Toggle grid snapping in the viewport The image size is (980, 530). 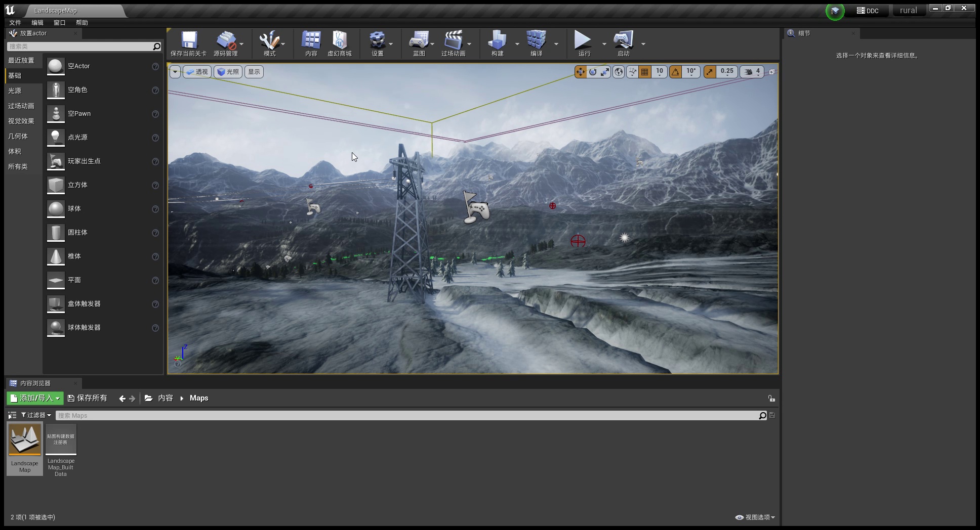644,72
